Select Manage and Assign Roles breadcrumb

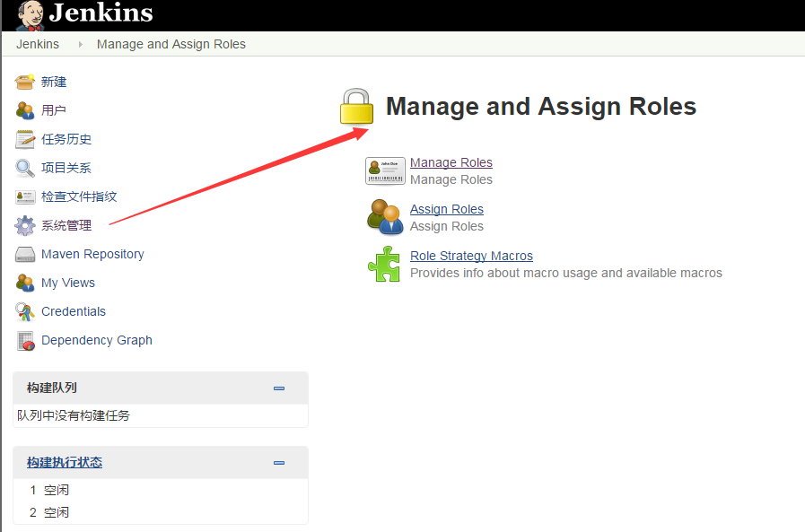click(x=171, y=44)
